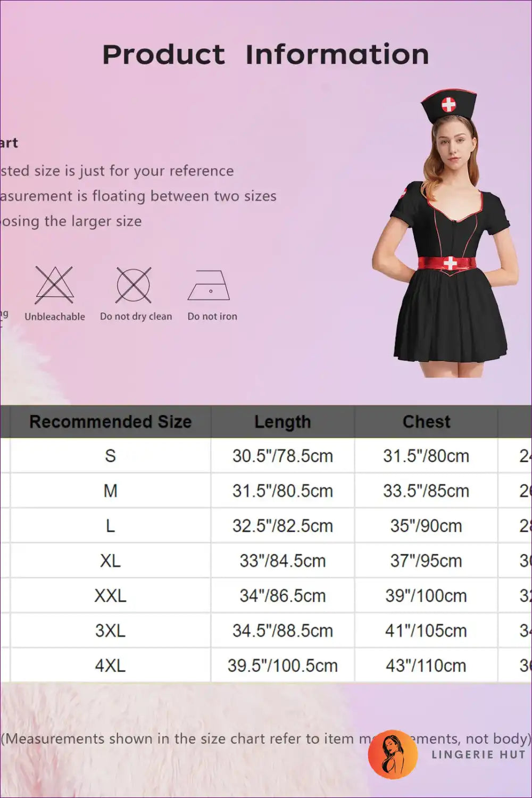Click the nurse costume model photo
The height and width of the screenshot is (798, 532).
(448, 239)
